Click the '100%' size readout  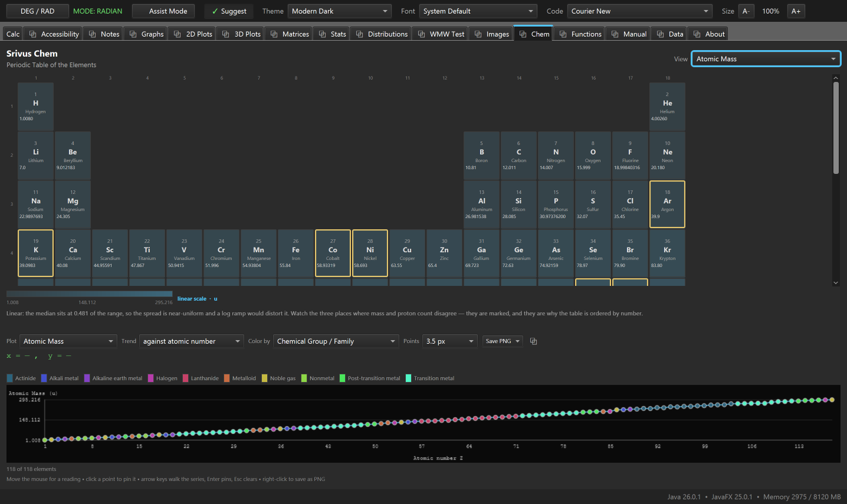click(770, 11)
